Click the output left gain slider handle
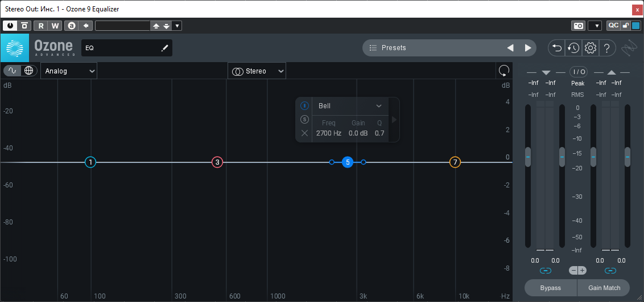 [593, 157]
